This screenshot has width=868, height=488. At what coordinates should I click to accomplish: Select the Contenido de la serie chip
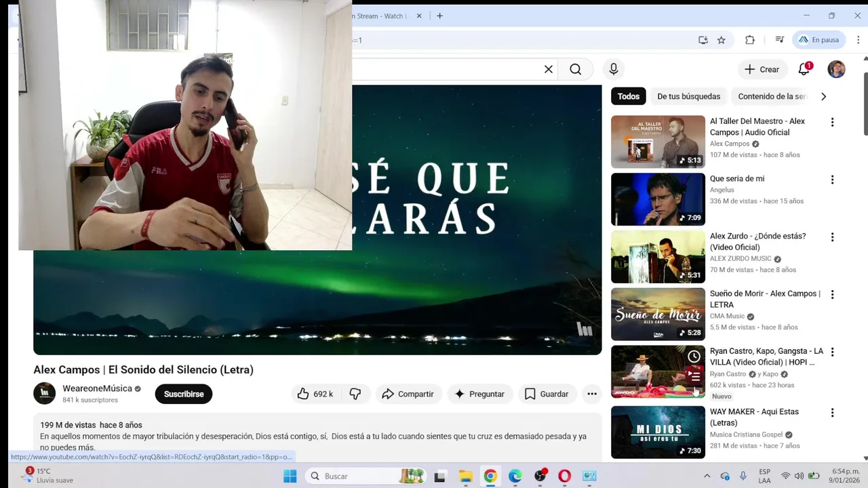[x=772, y=96]
